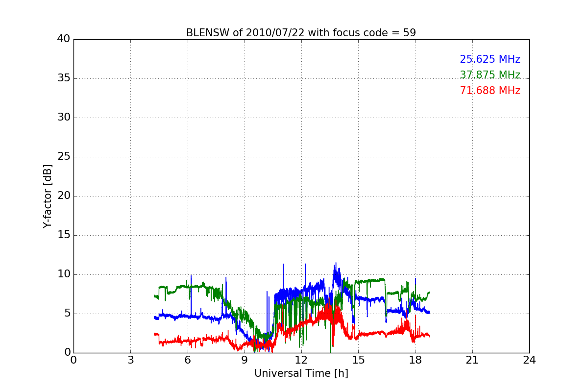Click y-axis tick label 30
The height and width of the screenshot is (392, 588).
coord(64,118)
